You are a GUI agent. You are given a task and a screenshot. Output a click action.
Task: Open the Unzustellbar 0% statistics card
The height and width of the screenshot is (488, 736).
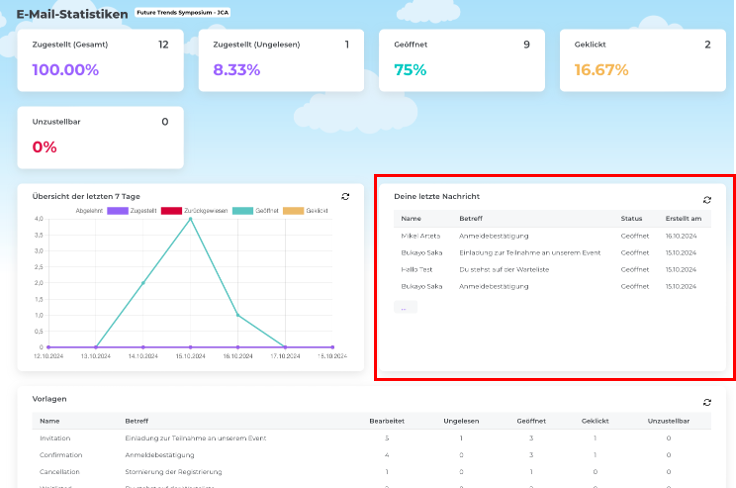click(x=100, y=137)
